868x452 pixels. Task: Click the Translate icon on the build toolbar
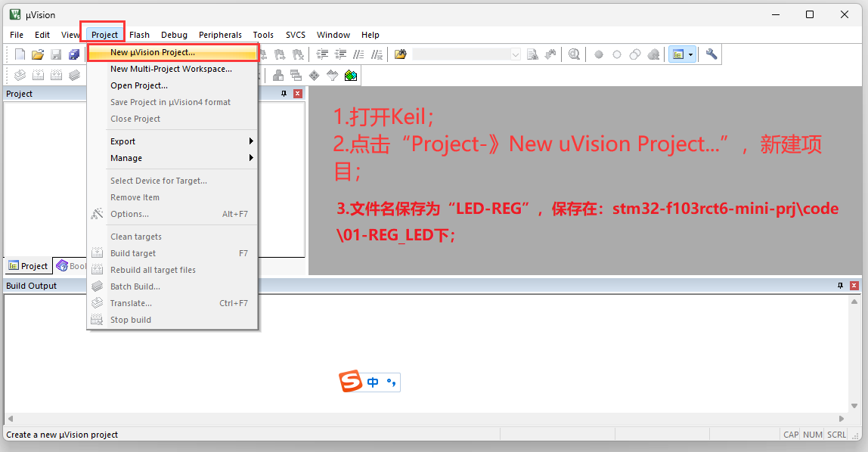[x=20, y=76]
